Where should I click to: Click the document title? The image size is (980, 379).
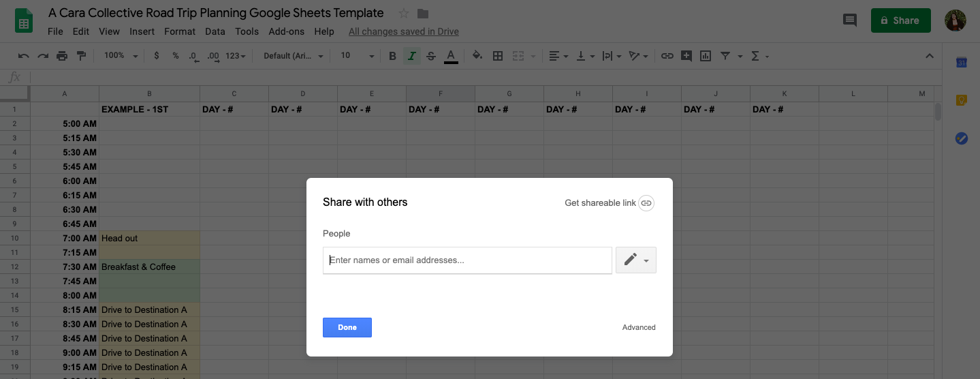point(216,13)
